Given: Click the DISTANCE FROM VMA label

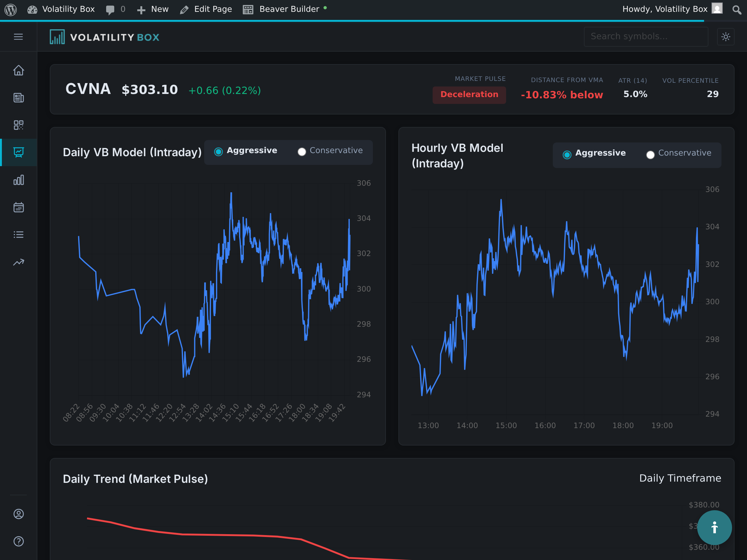Looking at the screenshot, I should point(567,80).
